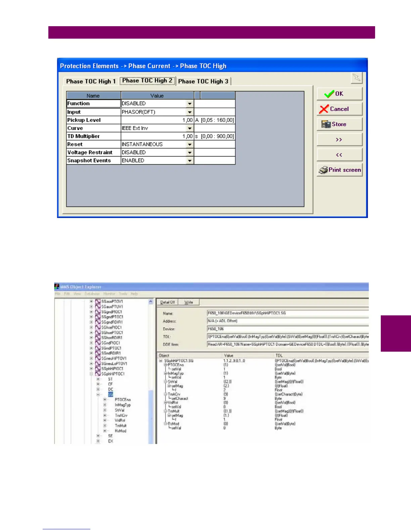Collapse SGphHiPTOC1.SG root in Object pane

(x=161, y=361)
